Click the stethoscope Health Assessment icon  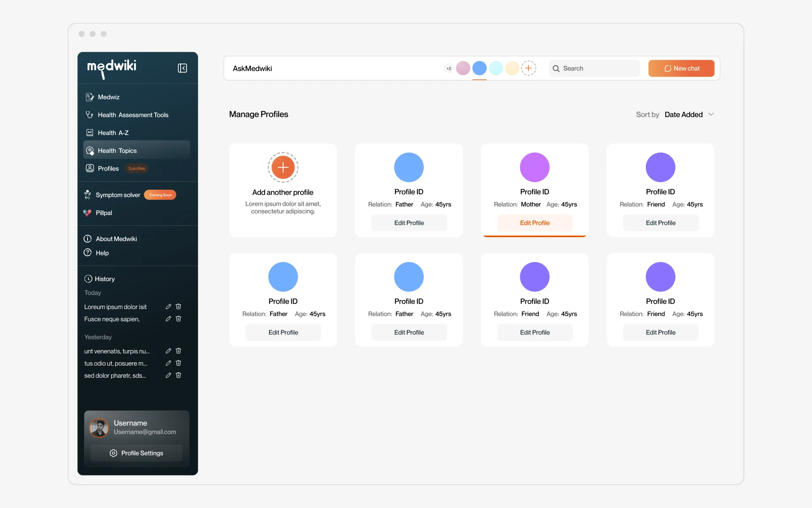(x=90, y=115)
